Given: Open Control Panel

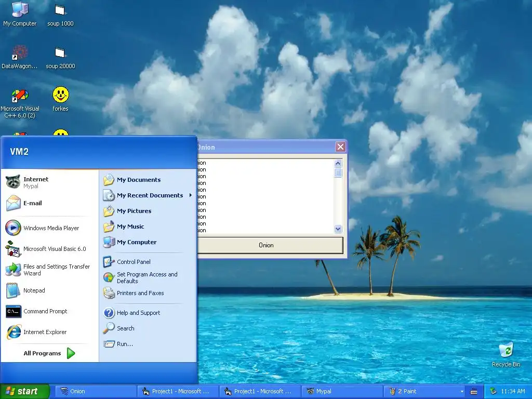Looking at the screenshot, I should click(x=148, y=262).
